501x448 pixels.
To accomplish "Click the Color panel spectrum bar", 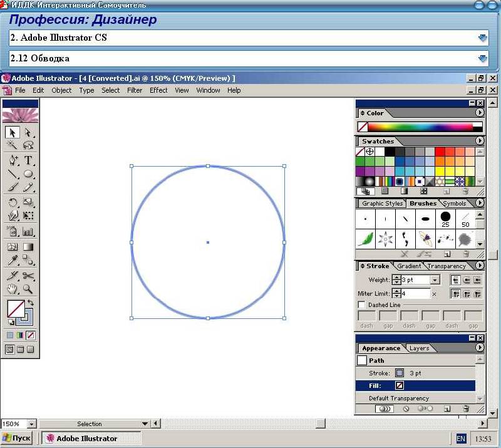I will coord(420,127).
